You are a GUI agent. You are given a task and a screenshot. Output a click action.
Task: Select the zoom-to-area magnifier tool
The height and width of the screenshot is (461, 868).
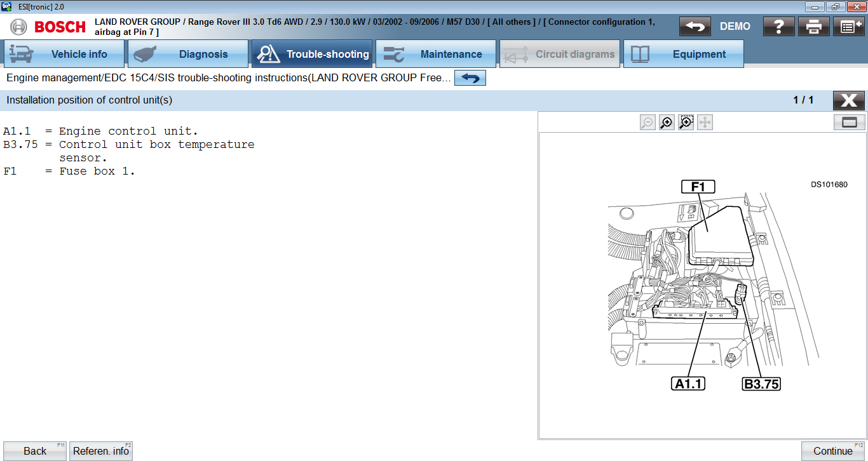click(686, 123)
